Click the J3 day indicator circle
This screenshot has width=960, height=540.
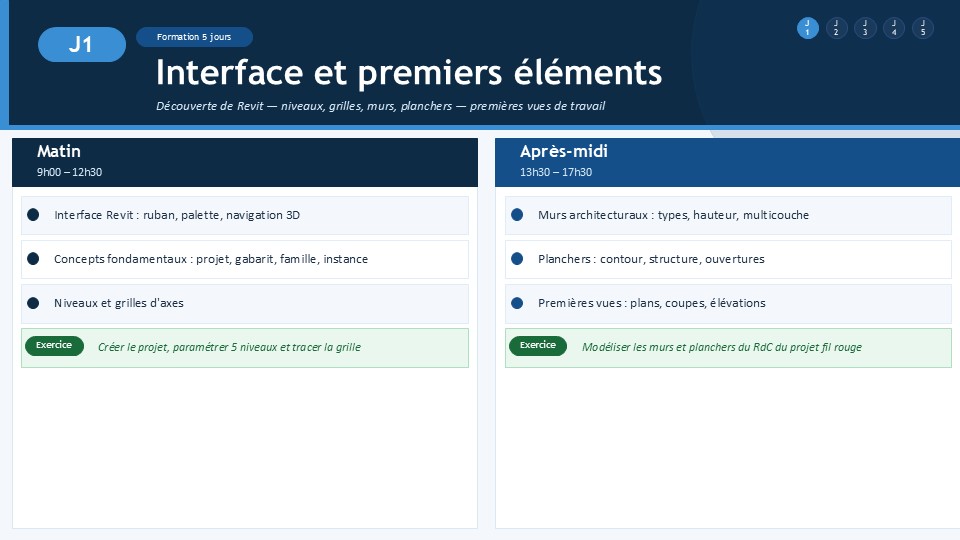pos(865,28)
